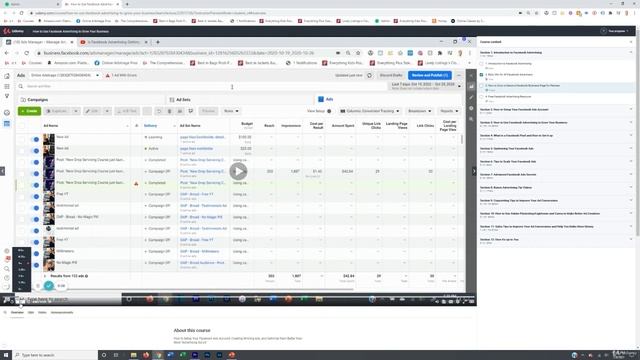Image resolution: width=640 pixels, height=360 pixels.
Task: Open the Duplicate dropdown arrow
Action: pos(76,111)
